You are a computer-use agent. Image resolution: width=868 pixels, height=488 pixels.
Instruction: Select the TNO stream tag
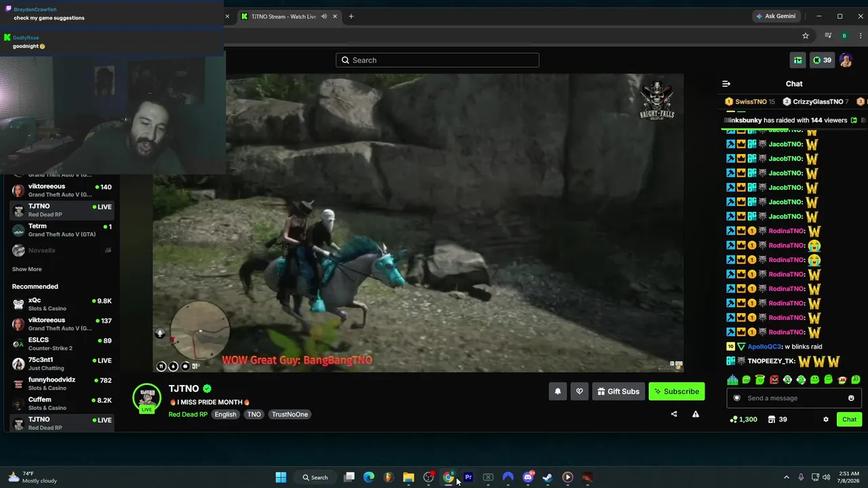click(254, 414)
